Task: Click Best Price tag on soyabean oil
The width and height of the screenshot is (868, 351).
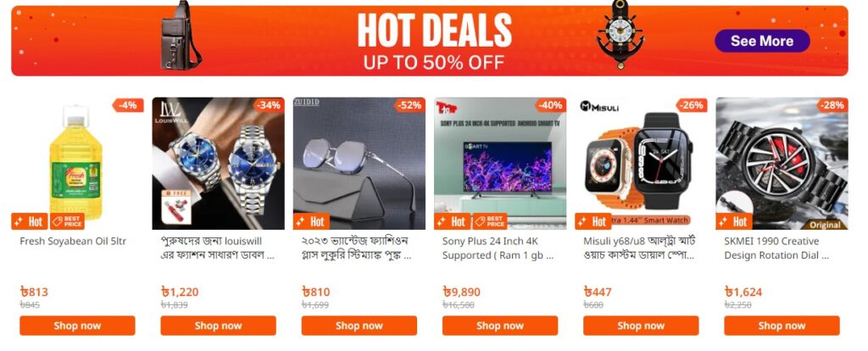Action: point(67,221)
